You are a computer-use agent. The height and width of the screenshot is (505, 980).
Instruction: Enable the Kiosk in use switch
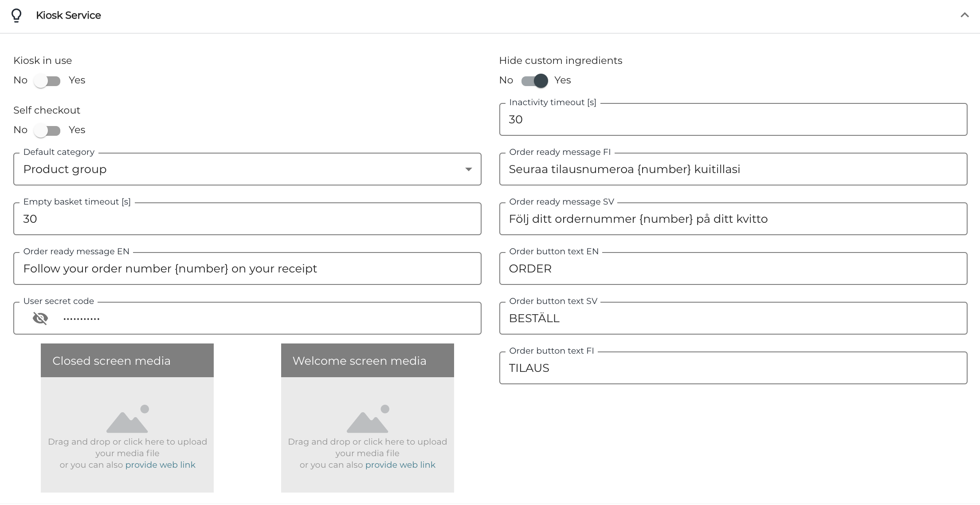pyautogui.click(x=47, y=81)
